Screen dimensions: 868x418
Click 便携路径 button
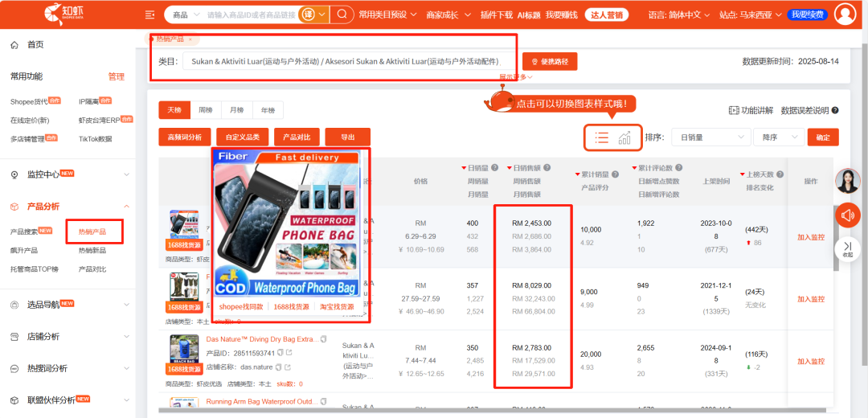pos(550,61)
